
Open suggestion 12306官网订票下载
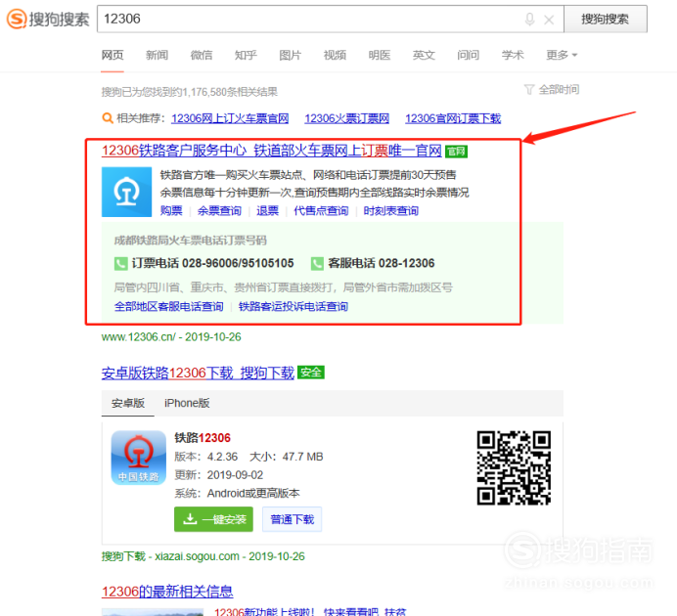pyautogui.click(x=453, y=118)
